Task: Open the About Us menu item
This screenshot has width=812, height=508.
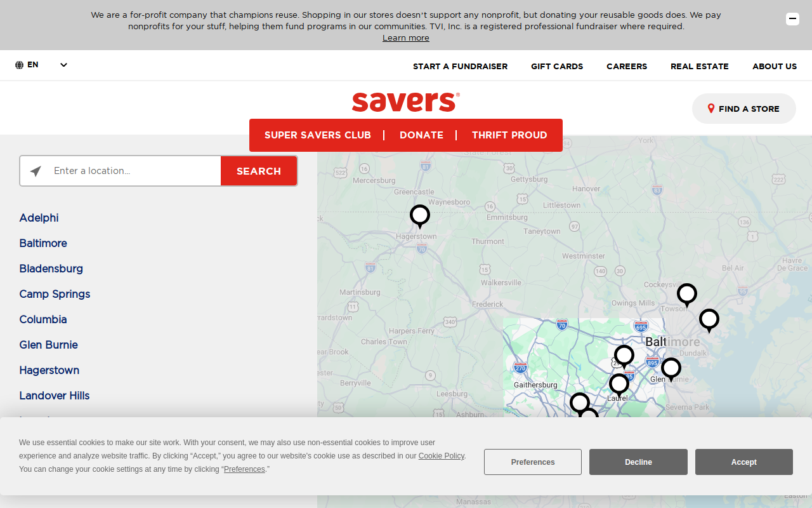Action: click(x=775, y=66)
